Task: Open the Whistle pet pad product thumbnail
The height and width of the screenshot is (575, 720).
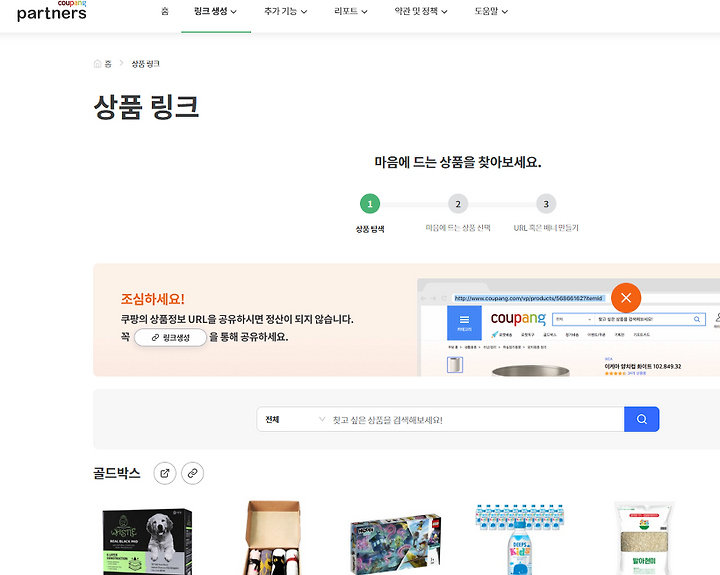Action: coord(147,541)
